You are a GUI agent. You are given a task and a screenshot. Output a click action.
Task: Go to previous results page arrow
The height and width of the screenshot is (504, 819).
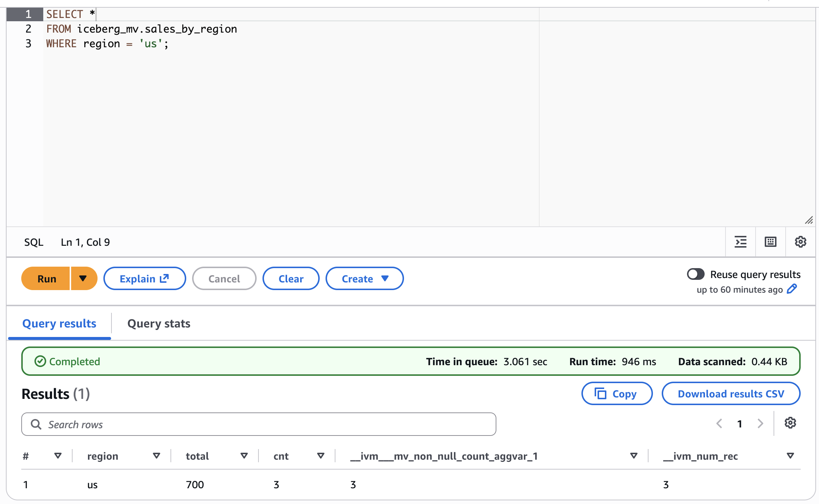(719, 424)
